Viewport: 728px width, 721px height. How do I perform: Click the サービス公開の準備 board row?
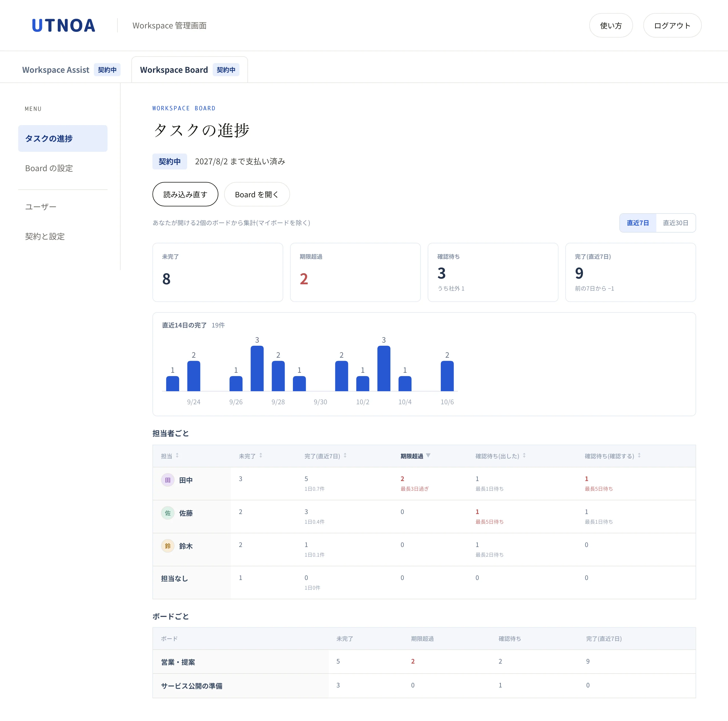tap(424, 685)
